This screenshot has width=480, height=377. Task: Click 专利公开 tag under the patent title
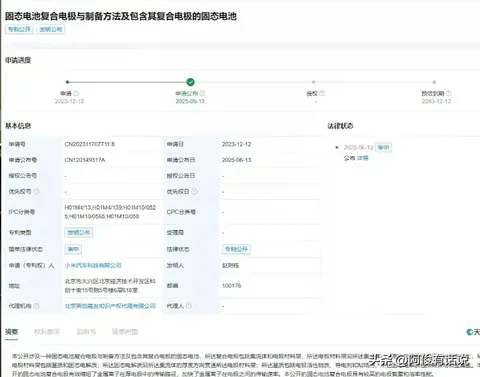[19, 29]
